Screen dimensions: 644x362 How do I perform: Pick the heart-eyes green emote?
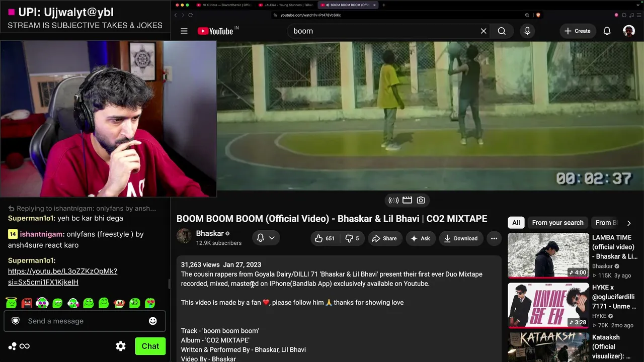pos(150,303)
